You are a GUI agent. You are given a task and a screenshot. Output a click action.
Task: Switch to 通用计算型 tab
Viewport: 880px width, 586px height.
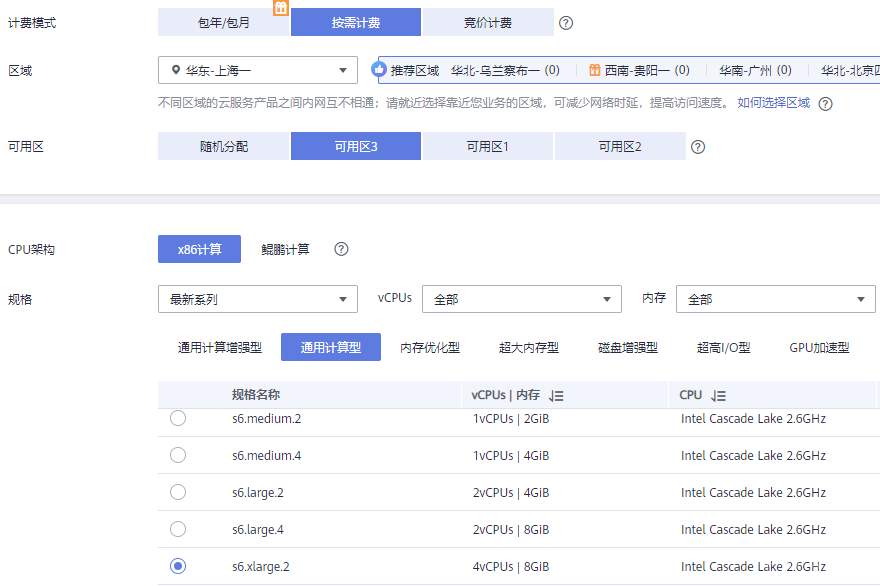click(331, 347)
